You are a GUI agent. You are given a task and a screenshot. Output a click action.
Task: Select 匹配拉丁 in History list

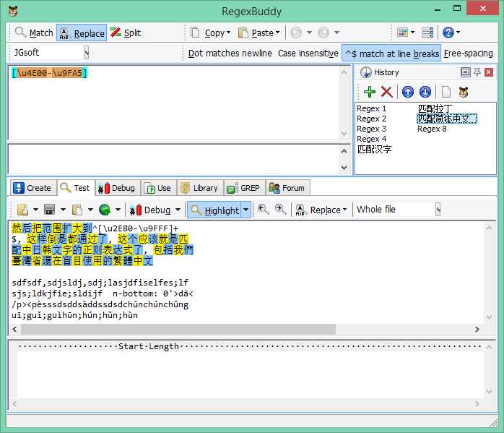[435, 108]
